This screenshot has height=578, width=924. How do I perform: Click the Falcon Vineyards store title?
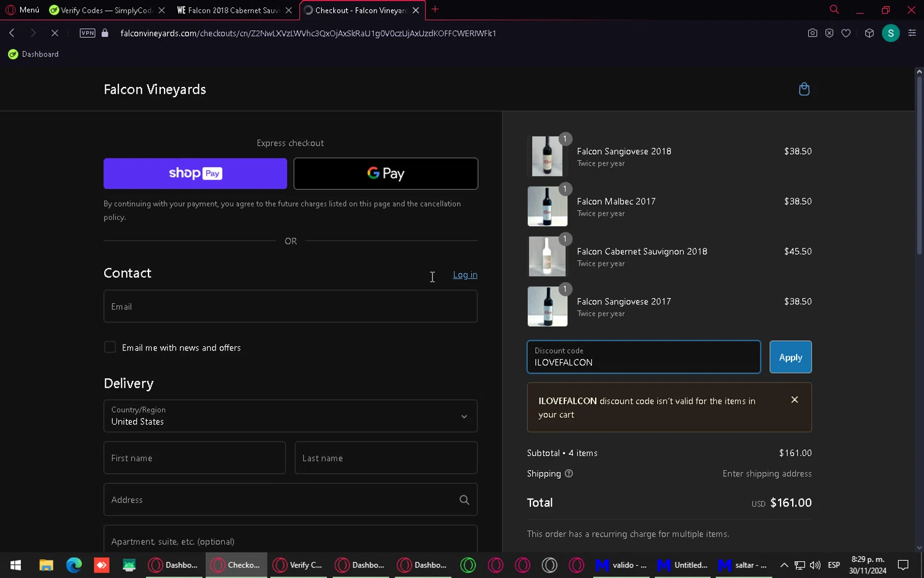coord(155,89)
